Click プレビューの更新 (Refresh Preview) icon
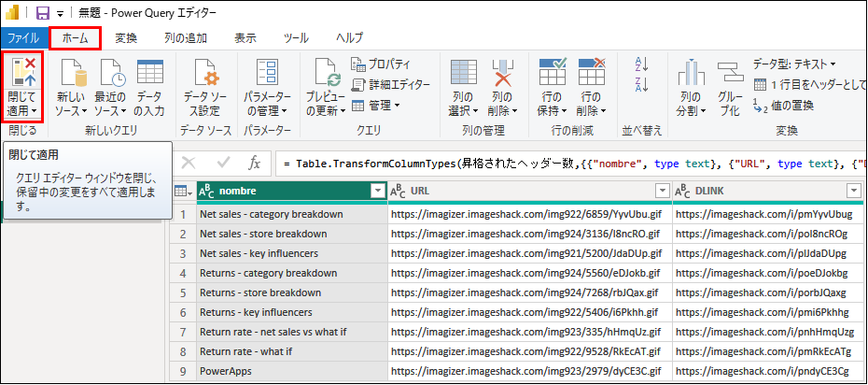868x385 pixels. (328, 73)
